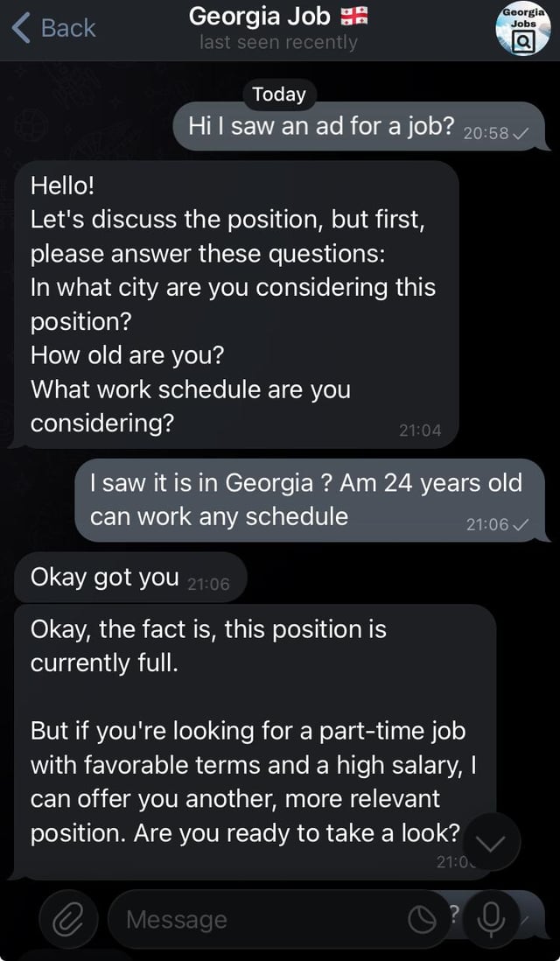The height and width of the screenshot is (961, 560).
Task: Focus the Message text input field
Action: [x=262, y=919]
